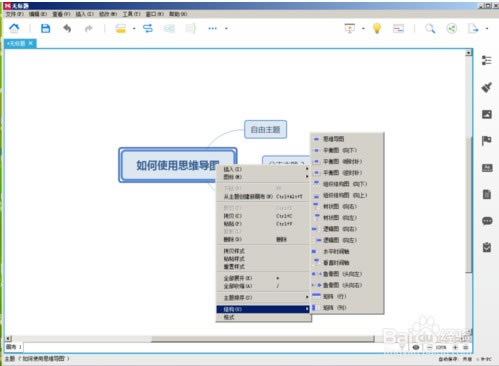499x366 pixels.
Task: Undo the last action in the toolbar
Action: coord(67,28)
